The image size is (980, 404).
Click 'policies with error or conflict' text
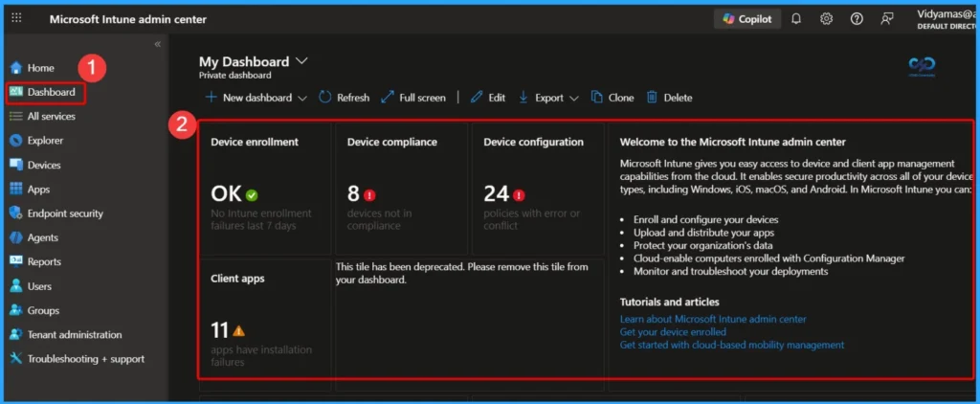[x=532, y=219]
